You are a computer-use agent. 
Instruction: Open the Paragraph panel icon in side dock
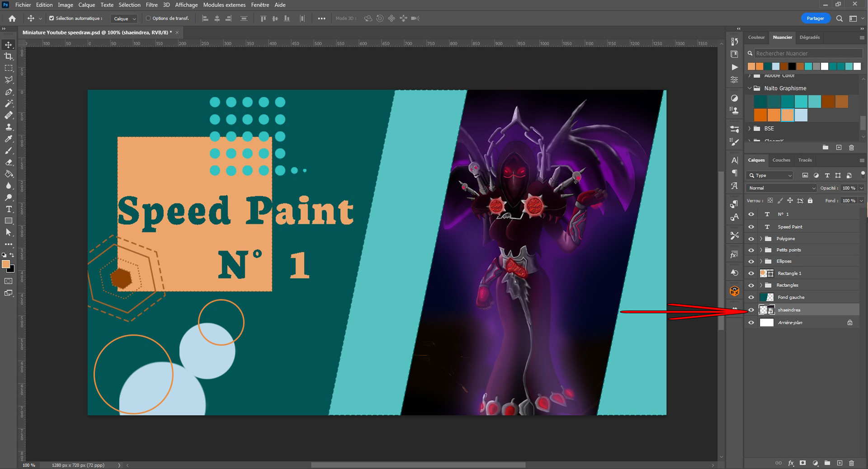pyautogui.click(x=735, y=173)
